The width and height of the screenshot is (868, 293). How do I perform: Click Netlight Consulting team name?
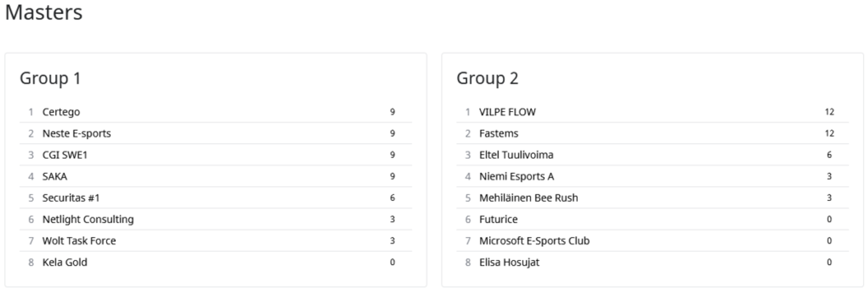(88, 219)
